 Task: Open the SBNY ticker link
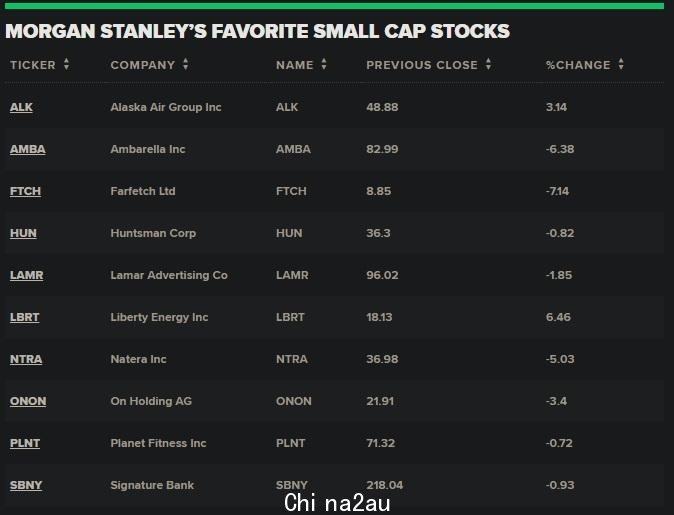coord(26,485)
